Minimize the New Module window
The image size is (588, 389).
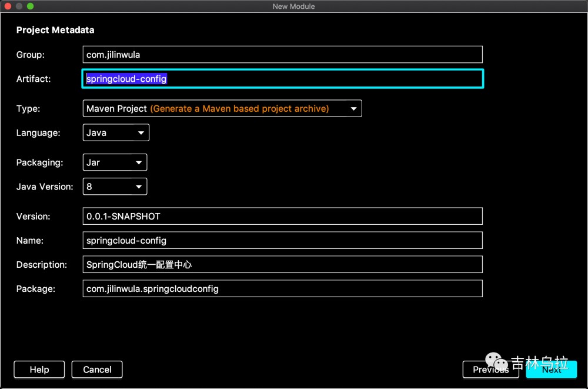(x=19, y=6)
